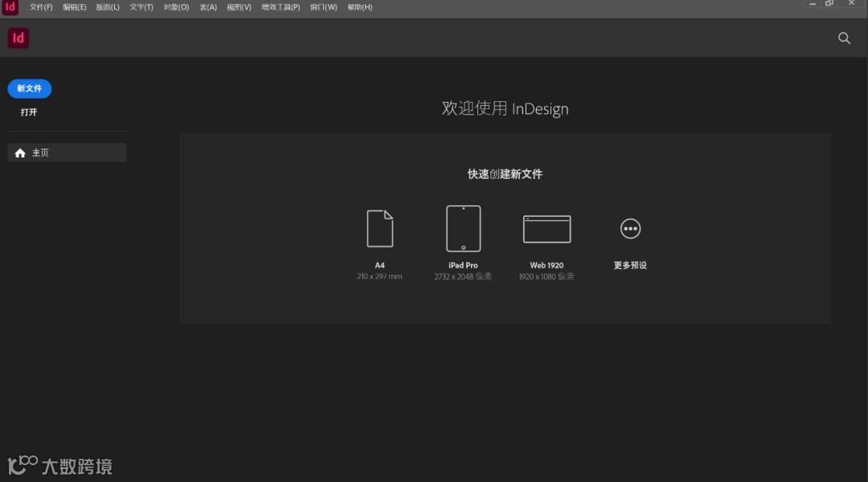The image size is (868, 482).
Task: Open the 窗口(W) menu
Action: tap(323, 7)
